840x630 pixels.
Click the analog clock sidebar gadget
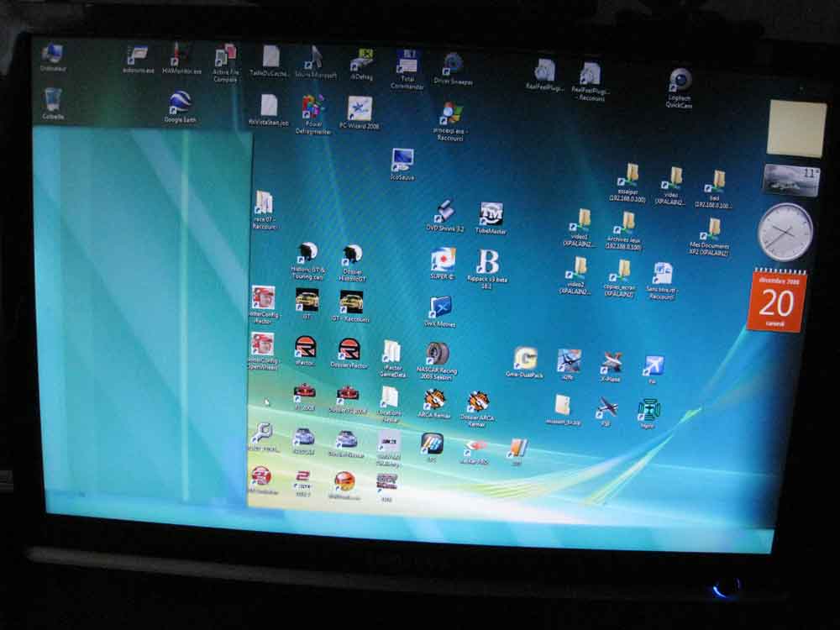point(785,233)
